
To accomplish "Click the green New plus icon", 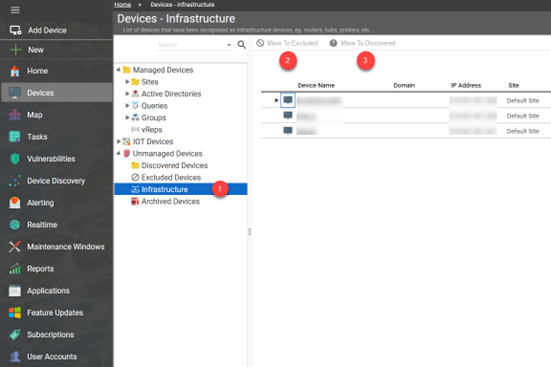I will pos(15,50).
